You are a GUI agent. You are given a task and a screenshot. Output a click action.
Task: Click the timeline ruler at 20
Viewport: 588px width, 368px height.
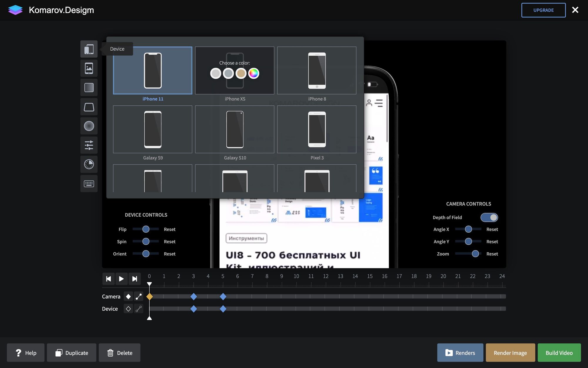pyautogui.click(x=443, y=276)
